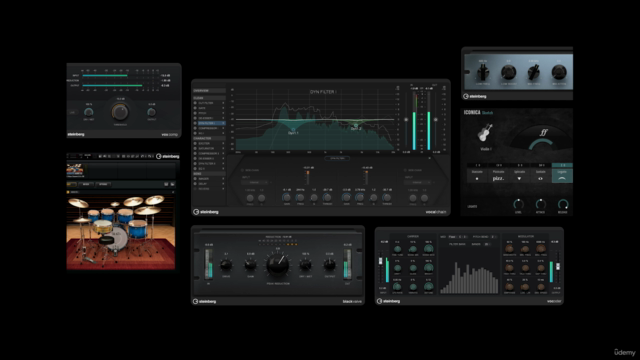The height and width of the screenshot is (360, 640).
Task: Click the Steinberg logo in VocalChain
Action: pos(206,212)
